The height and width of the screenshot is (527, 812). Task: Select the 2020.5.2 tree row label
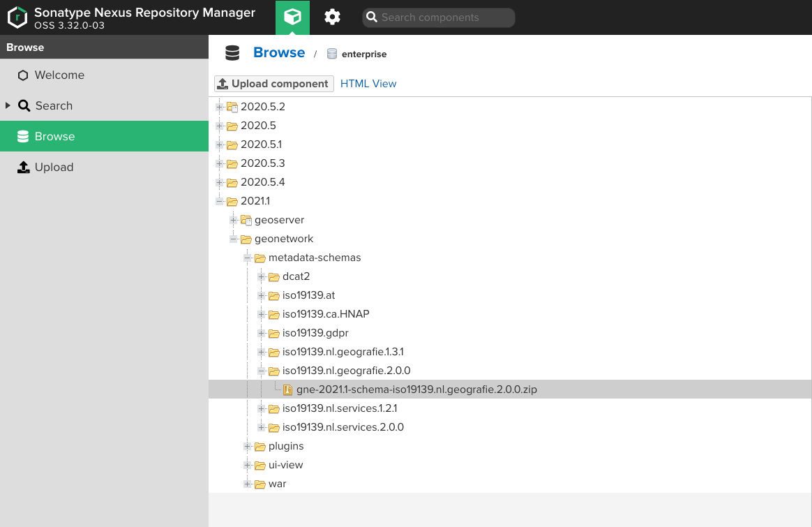click(x=262, y=107)
